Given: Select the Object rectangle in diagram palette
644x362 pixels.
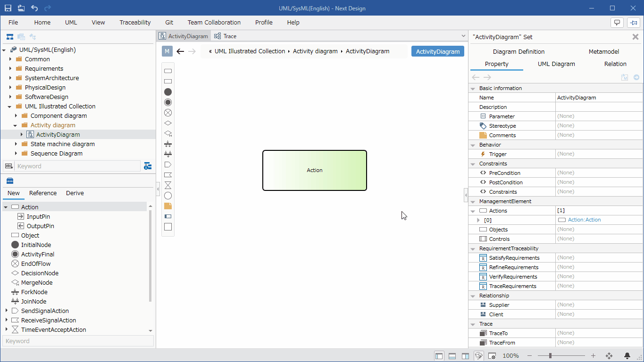Looking at the screenshot, I should pos(168,82).
